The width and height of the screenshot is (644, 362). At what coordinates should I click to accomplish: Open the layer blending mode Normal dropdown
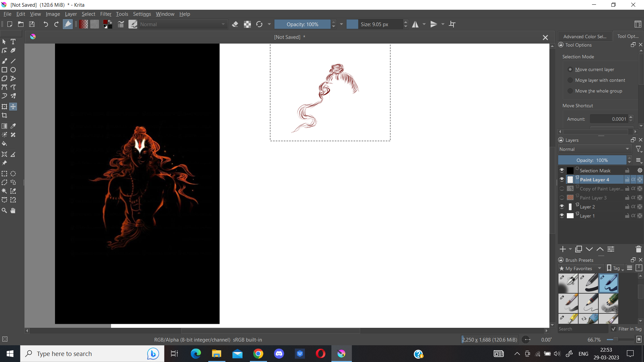click(x=594, y=149)
